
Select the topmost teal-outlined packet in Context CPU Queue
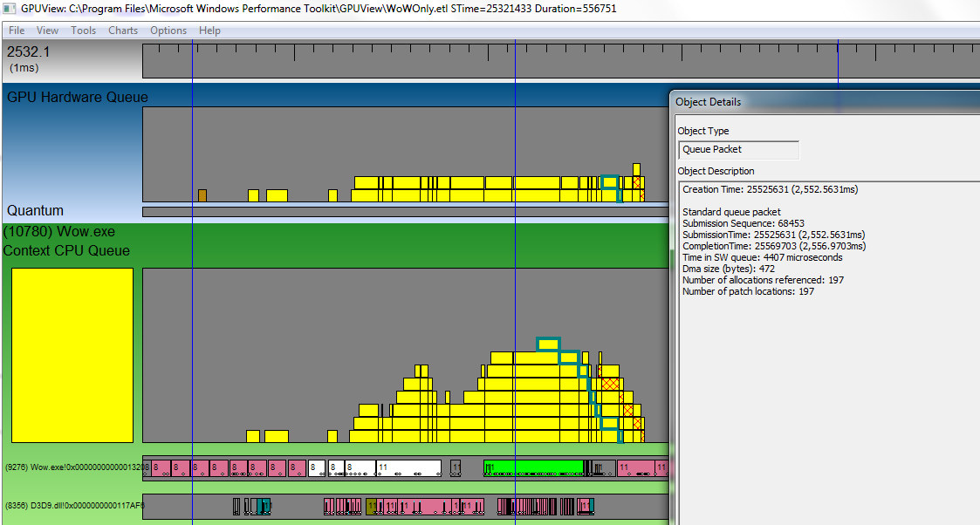(548, 344)
